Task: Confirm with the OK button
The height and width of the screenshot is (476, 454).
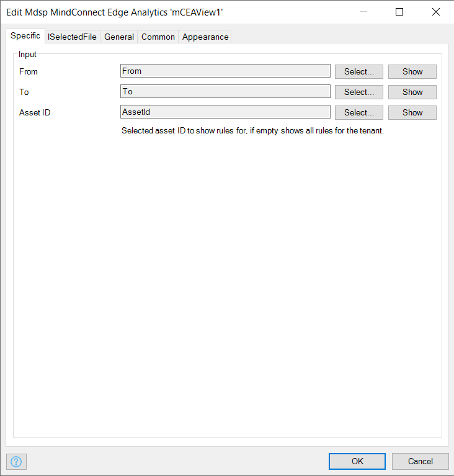Action: [x=357, y=462]
